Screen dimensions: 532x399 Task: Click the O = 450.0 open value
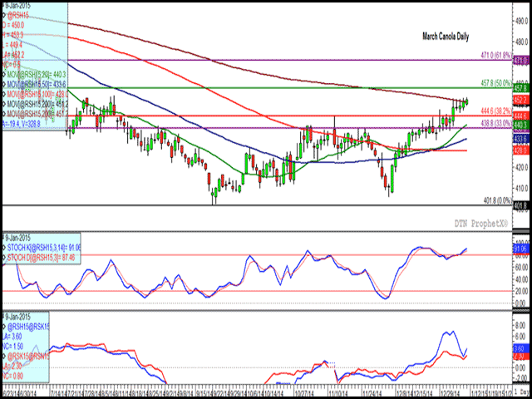tap(13, 25)
